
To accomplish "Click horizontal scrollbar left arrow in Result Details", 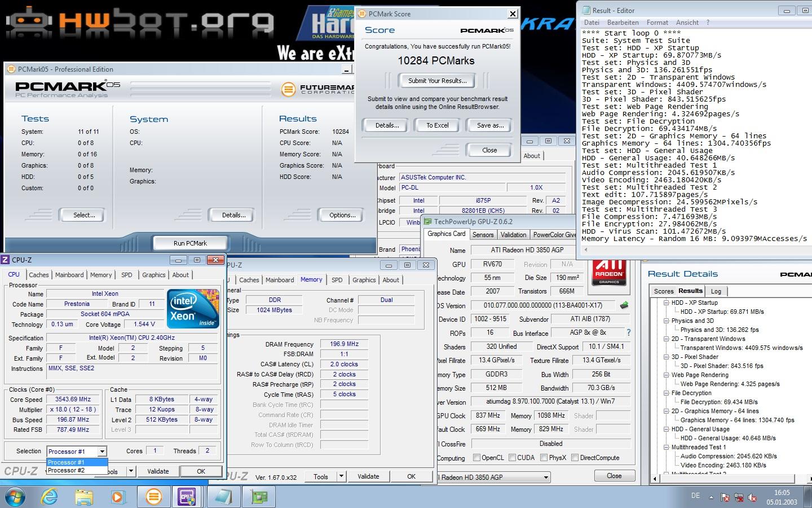I will [x=655, y=479].
